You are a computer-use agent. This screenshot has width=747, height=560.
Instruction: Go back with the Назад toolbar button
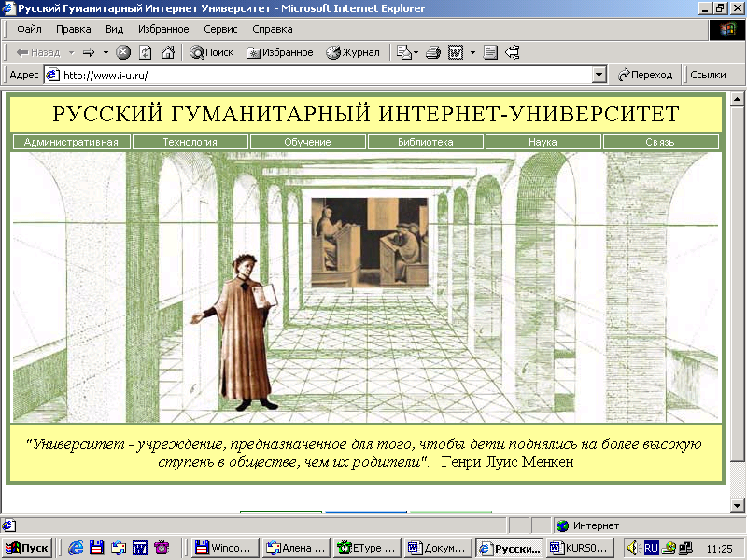(38, 52)
